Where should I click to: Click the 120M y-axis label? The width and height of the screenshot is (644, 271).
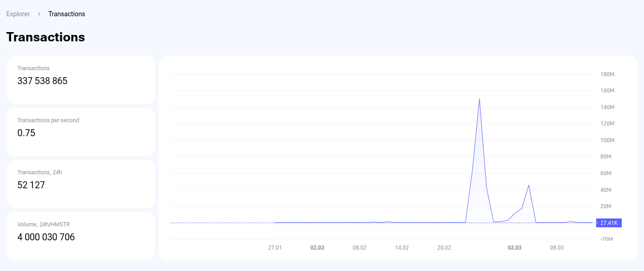607,124
